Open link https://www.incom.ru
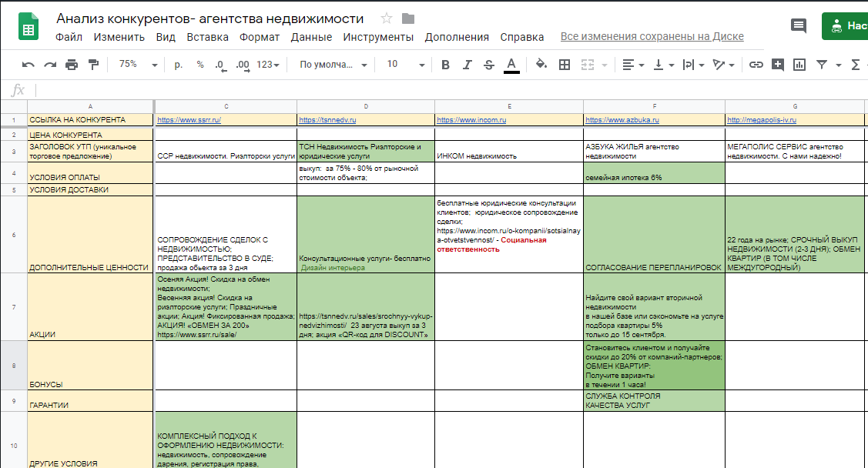The height and width of the screenshot is (468, 868). [471, 119]
